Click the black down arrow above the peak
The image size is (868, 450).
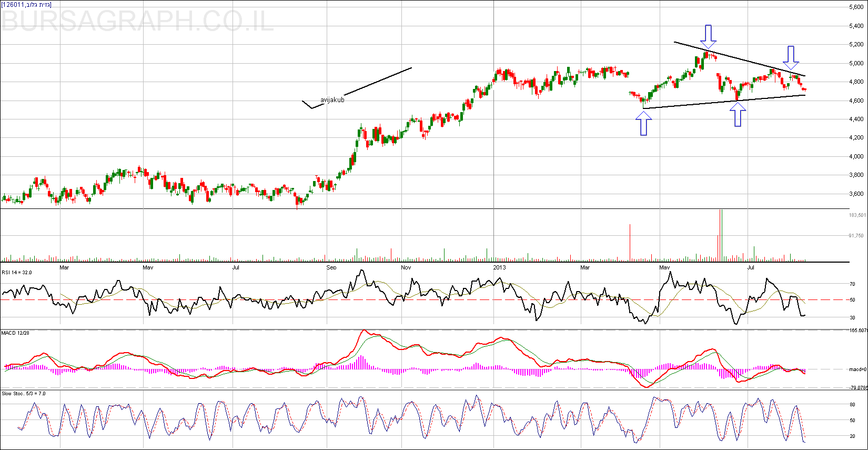coord(708,36)
